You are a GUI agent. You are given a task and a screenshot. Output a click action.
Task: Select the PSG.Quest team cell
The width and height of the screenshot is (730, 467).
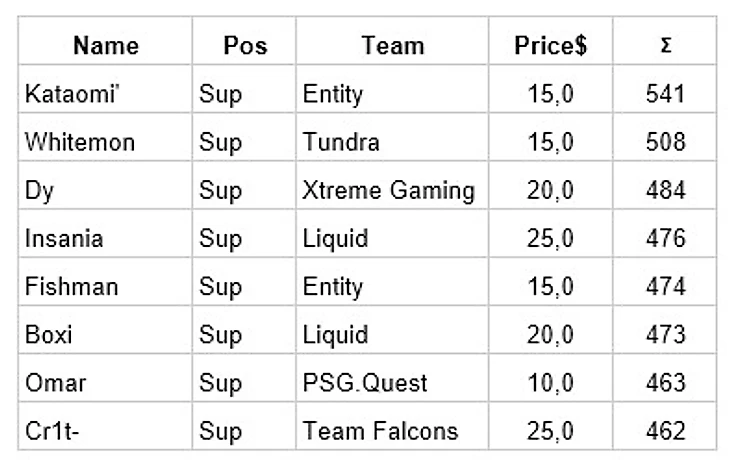(x=364, y=383)
